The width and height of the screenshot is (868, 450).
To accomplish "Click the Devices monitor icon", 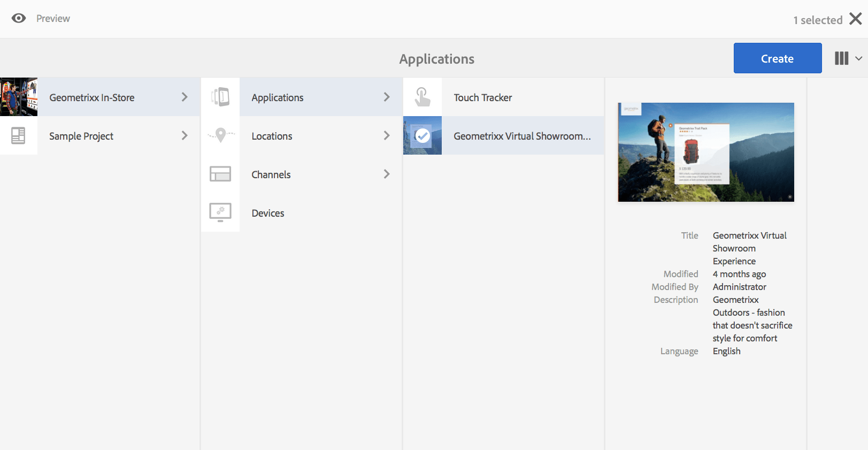I will (x=220, y=212).
